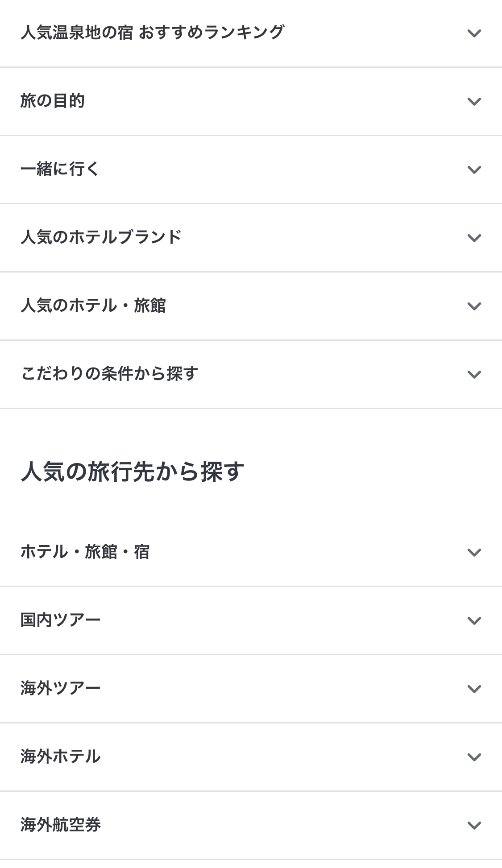Click the 海外ツアー label text
The height and width of the screenshot is (868, 502).
click(60, 688)
